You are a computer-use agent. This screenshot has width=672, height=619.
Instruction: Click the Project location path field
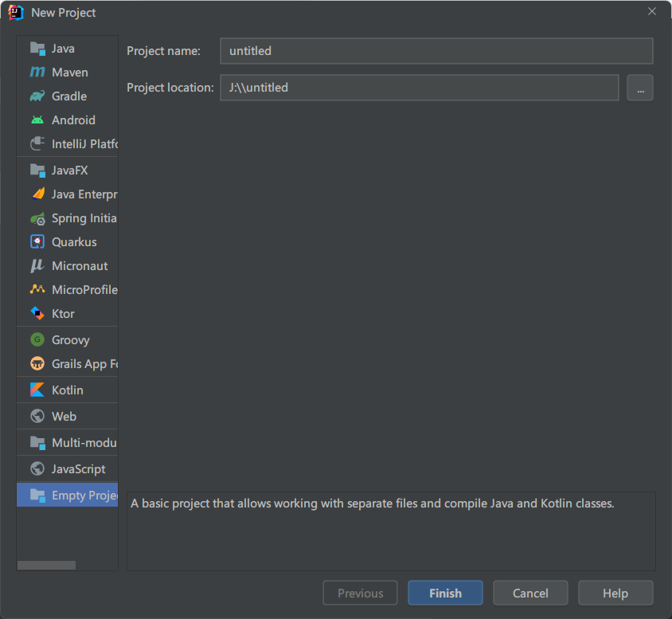pyautogui.click(x=419, y=88)
